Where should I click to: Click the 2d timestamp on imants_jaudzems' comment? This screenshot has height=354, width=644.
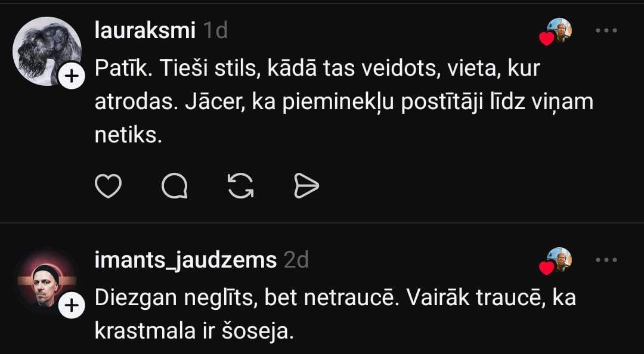point(296,260)
